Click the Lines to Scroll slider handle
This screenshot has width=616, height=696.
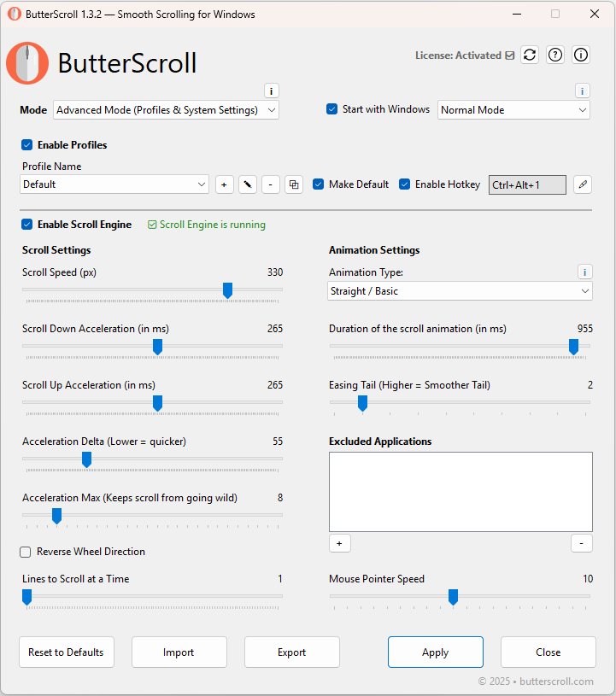[x=26, y=598]
